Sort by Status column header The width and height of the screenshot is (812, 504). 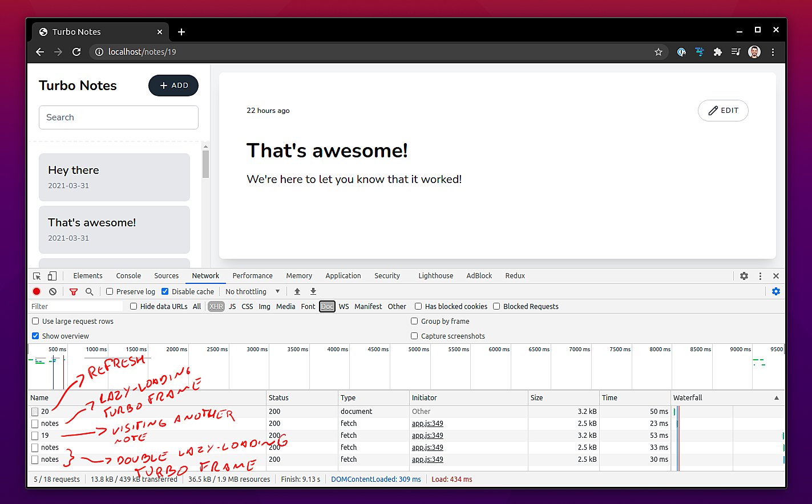pos(302,398)
